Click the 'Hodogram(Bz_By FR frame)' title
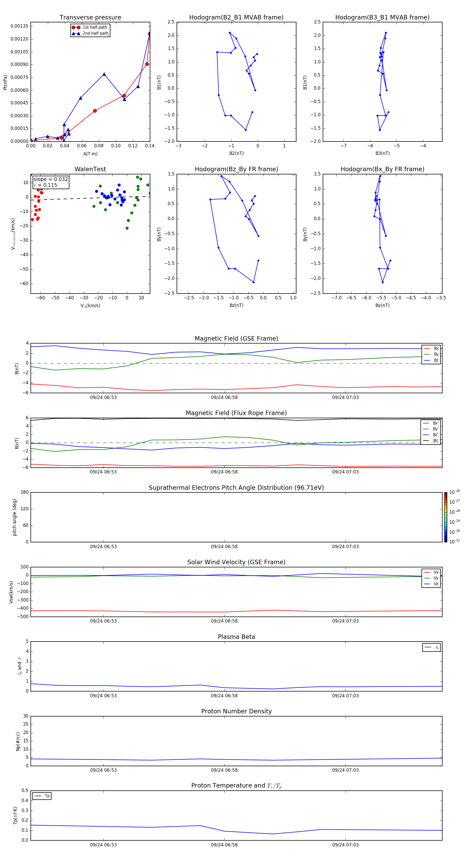 click(x=236, y=169)
